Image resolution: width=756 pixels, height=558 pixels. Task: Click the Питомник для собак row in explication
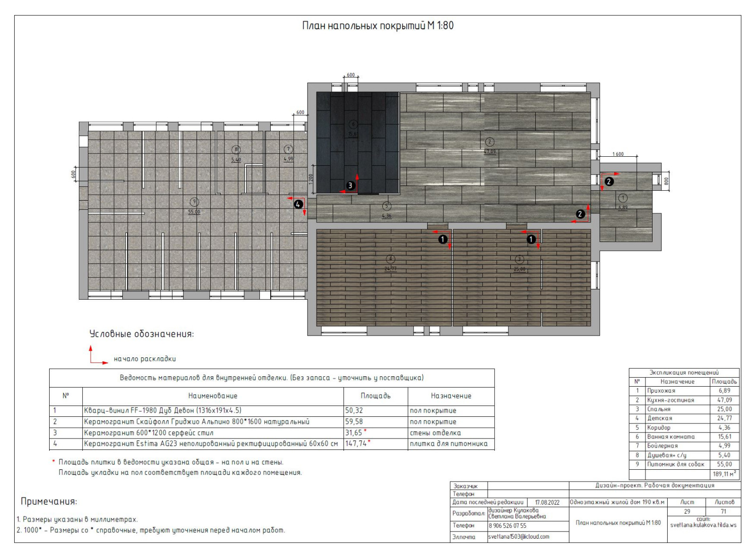pyautogui.click(x=675, y=465)
